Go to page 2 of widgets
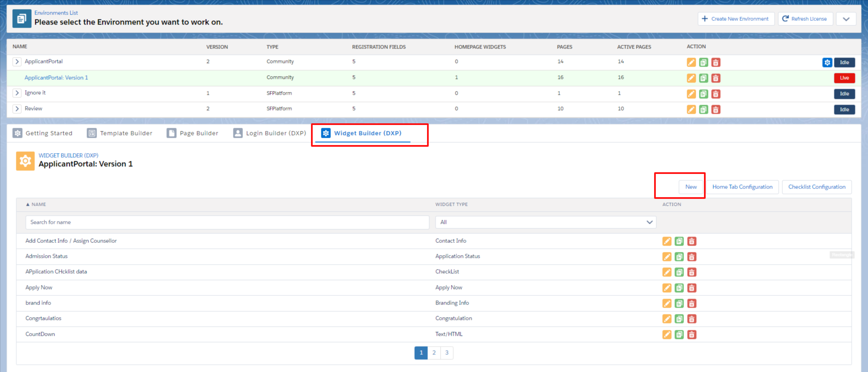 [x=434, y=353]
